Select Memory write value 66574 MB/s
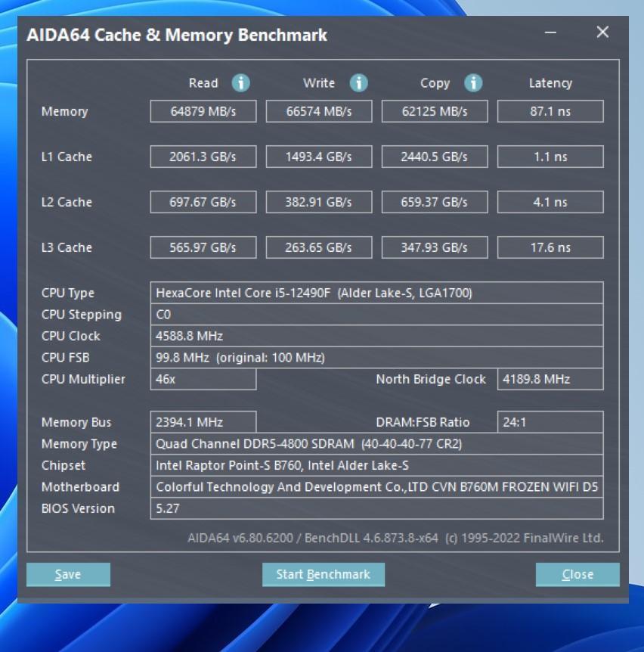The height and width of the screenshot is (652, 644). [319, 111]
